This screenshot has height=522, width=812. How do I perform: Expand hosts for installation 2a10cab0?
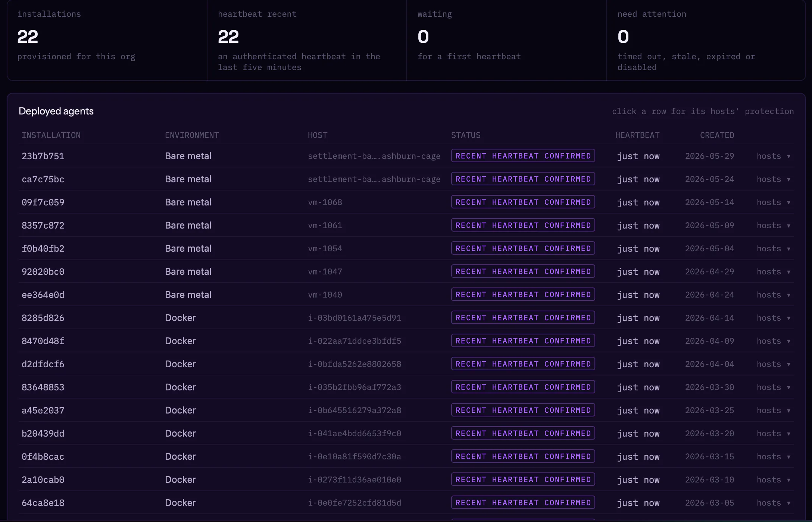pos(774,480)
